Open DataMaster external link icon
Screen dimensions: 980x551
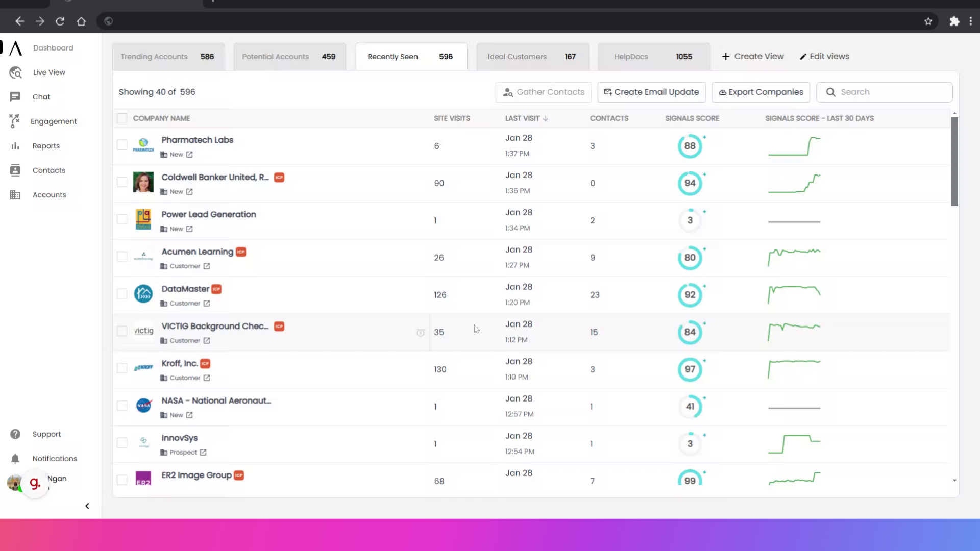(207, 304)
